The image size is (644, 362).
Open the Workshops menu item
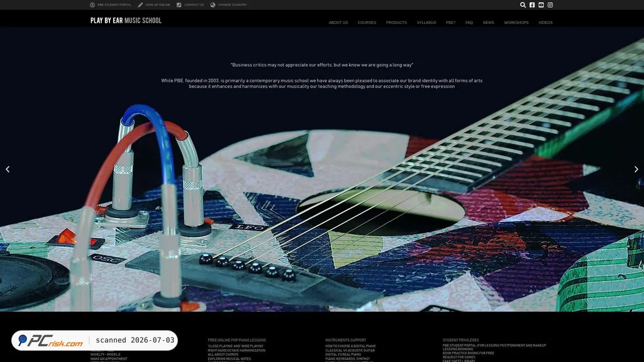tap(516, 23)
